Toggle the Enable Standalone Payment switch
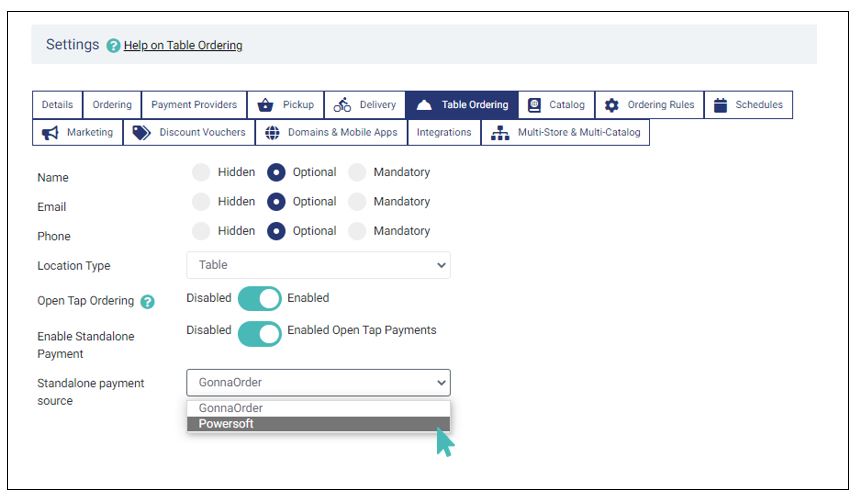 click(259, 334)
